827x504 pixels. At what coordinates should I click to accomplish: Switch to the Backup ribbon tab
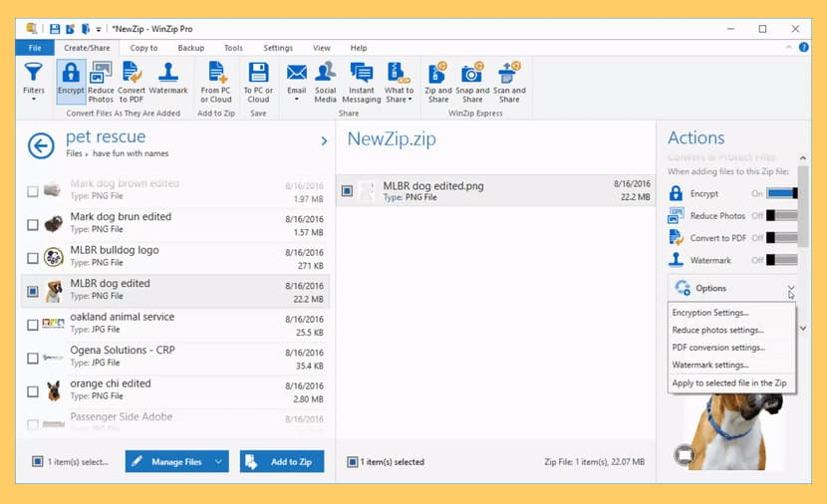[x=191, y=48]
